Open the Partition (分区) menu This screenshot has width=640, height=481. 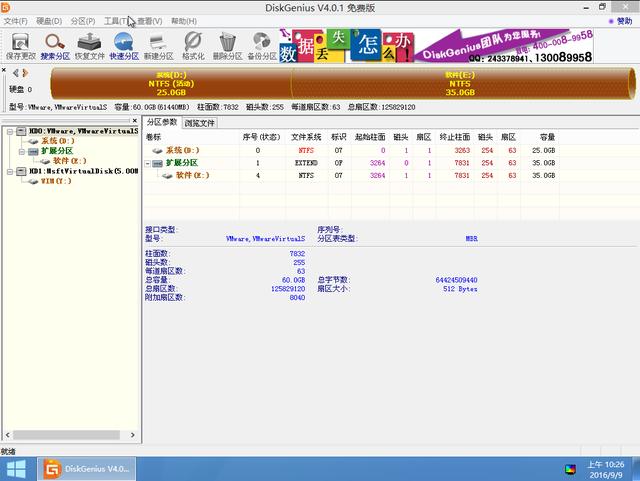83,21
